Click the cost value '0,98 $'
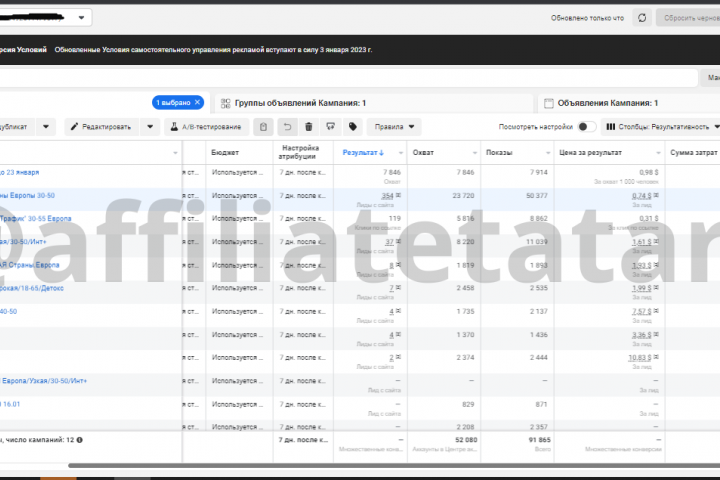This screenshot has width=720, height=480. click(x=649, y=172)
